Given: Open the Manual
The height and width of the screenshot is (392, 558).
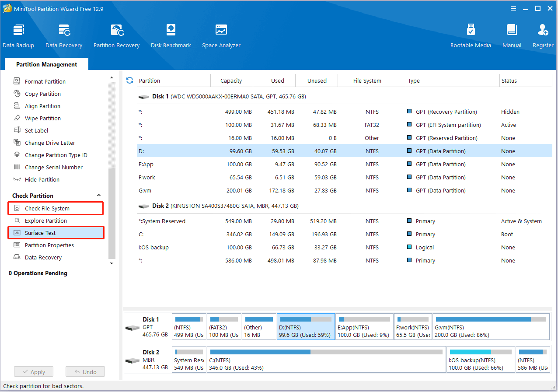Looking at the screenshot, I should [511, 35].
